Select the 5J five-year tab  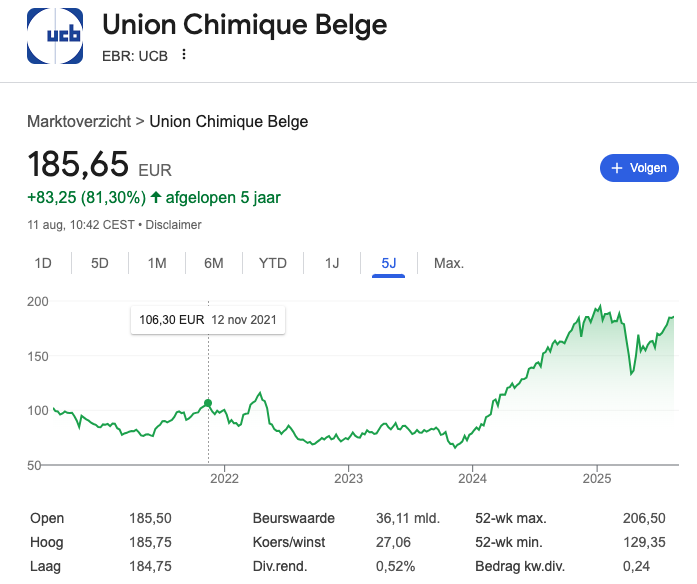(389, 264)
